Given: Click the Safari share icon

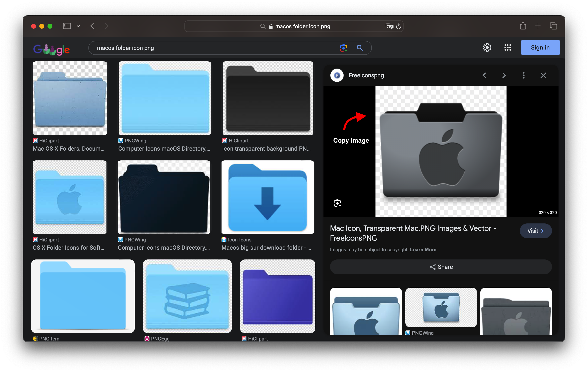Looking at the screenshot, I should click(x=523, y=26).
